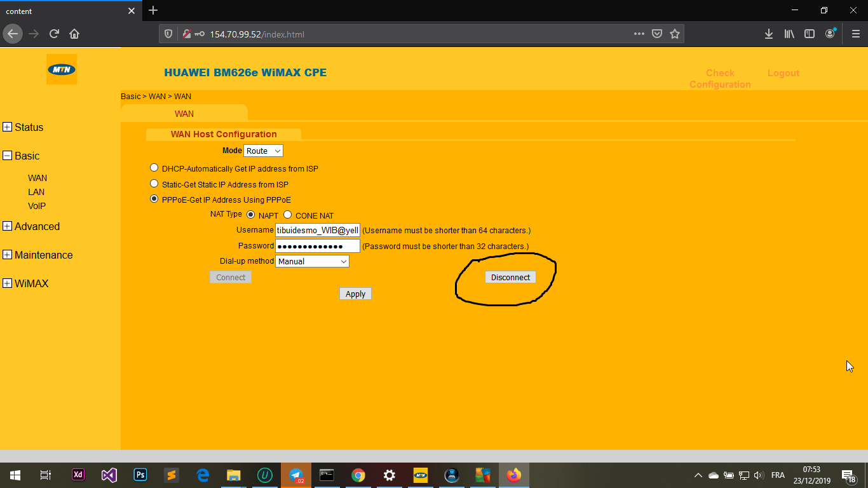The height and width of the screenshot is (488, 868).
Task: Expand the Status menu section
Action: [x=8, y=127]
